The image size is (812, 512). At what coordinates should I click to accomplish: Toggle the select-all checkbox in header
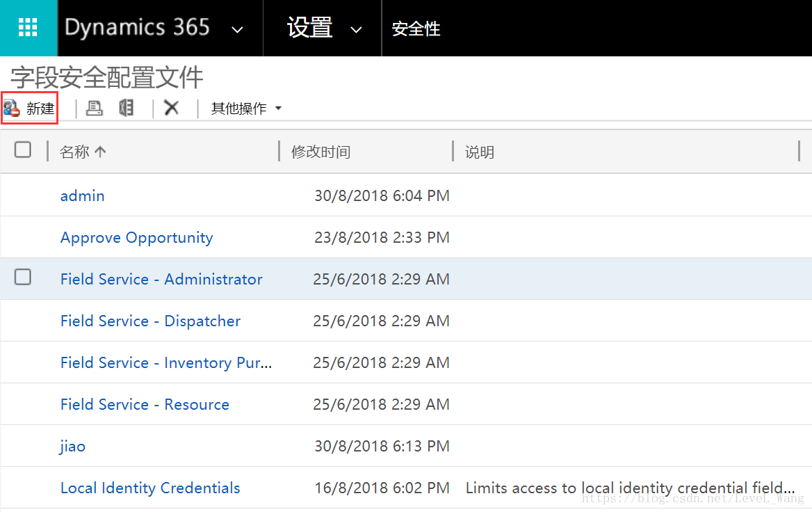(x=23, y=150)
